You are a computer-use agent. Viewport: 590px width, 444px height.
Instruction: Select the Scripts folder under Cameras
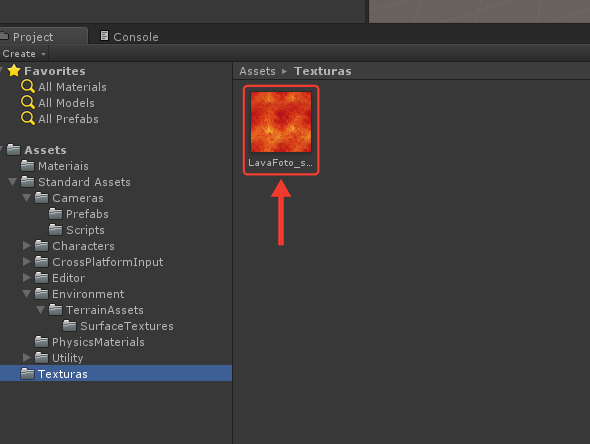pos(77,230)
